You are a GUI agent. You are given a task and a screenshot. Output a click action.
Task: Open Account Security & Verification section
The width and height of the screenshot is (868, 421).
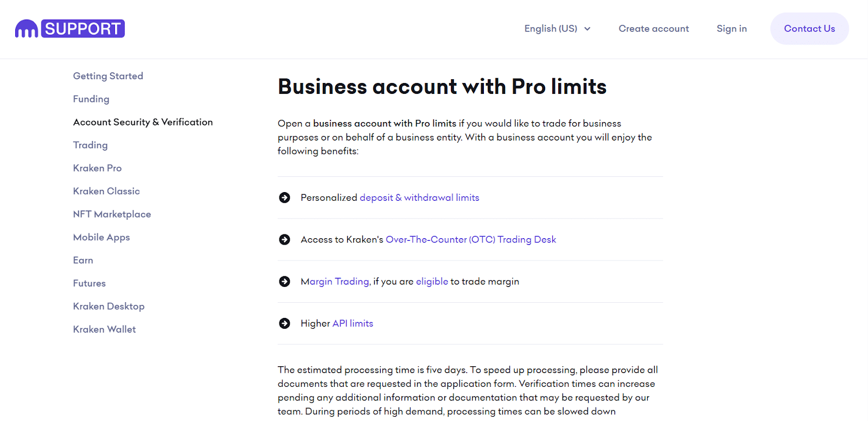[143, 122]
